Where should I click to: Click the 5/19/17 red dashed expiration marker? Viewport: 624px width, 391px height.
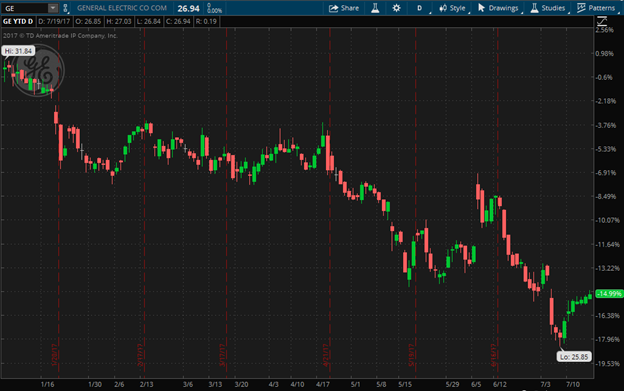pyautogui.click(x=412, y=356)
